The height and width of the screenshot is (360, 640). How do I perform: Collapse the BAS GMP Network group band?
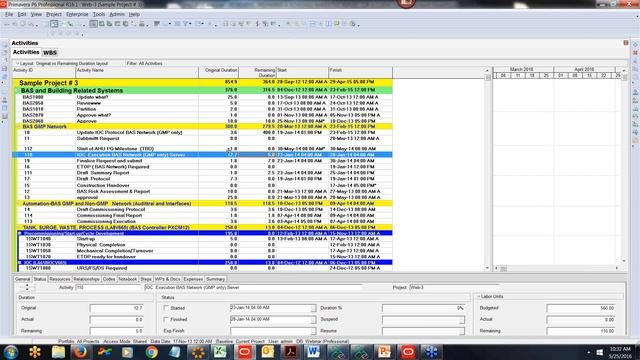pos(19,127)
